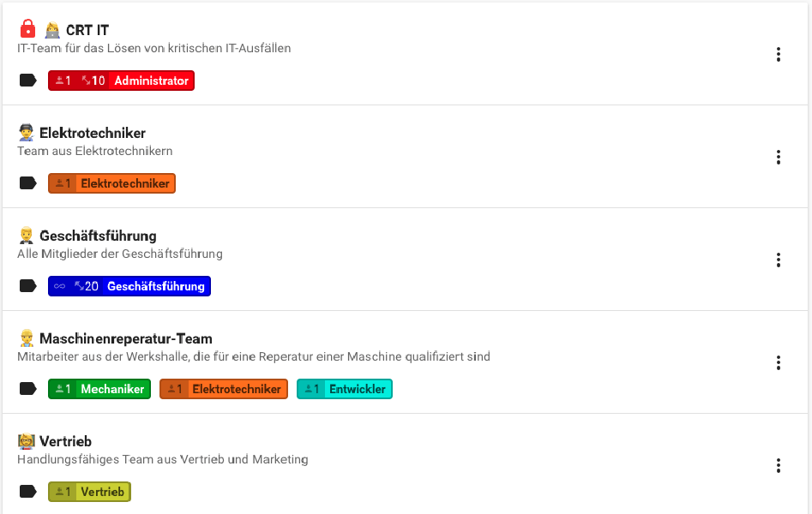Click the black tag icon on the CRT IT row

[27, 80]
